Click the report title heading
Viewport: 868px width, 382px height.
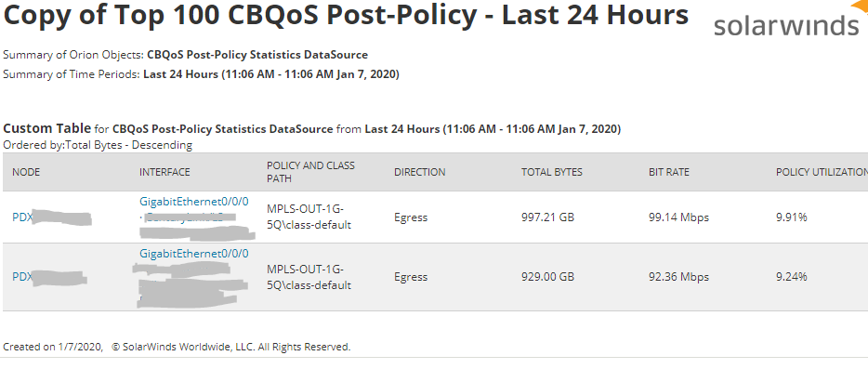pyautogui.click(x=347, y=16)
